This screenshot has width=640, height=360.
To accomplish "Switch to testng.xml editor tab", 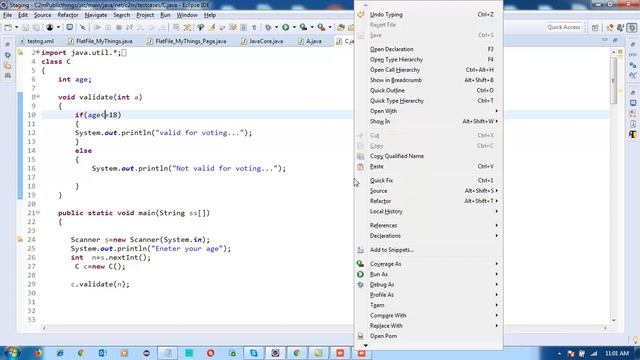I will tap(37, 41).
